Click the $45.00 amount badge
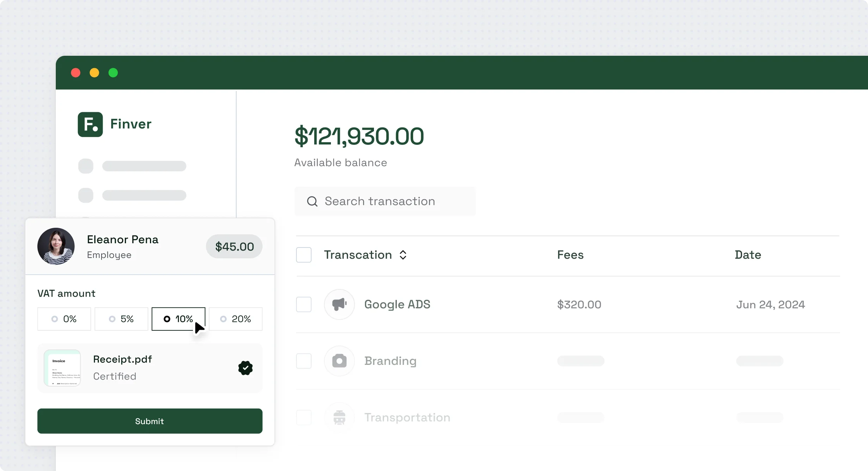The width and height of the screenshot is (868, 471). pos(234,246)
